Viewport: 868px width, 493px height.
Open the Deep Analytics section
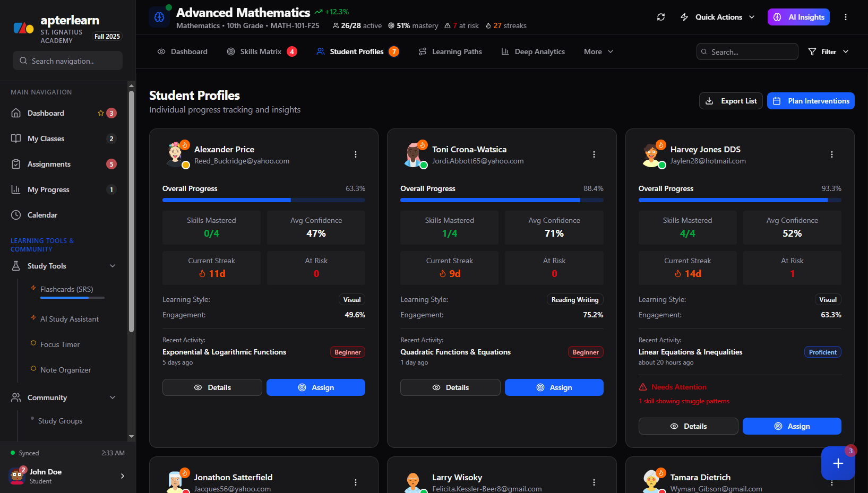pyautogui.click(x=533, y=51)
